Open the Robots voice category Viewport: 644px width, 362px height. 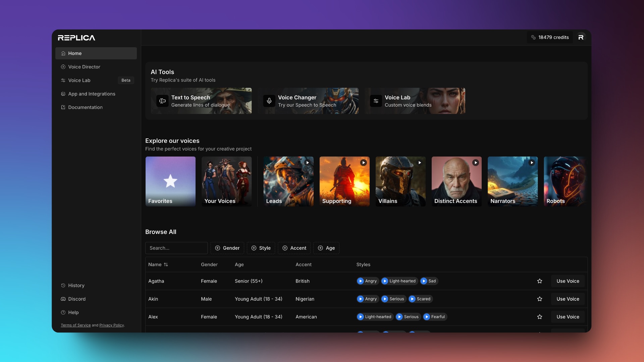click(565, 181)
